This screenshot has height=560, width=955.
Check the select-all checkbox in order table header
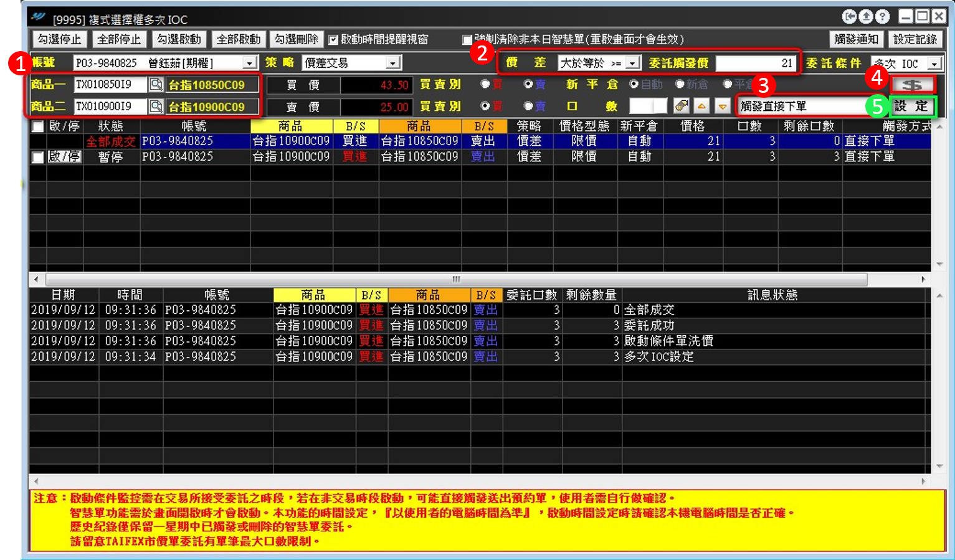(38, 126)
